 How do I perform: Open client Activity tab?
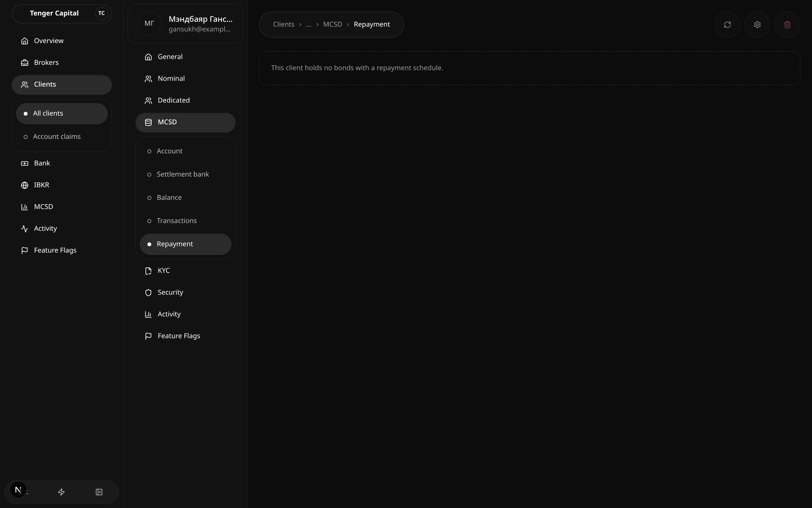(186, 314)
